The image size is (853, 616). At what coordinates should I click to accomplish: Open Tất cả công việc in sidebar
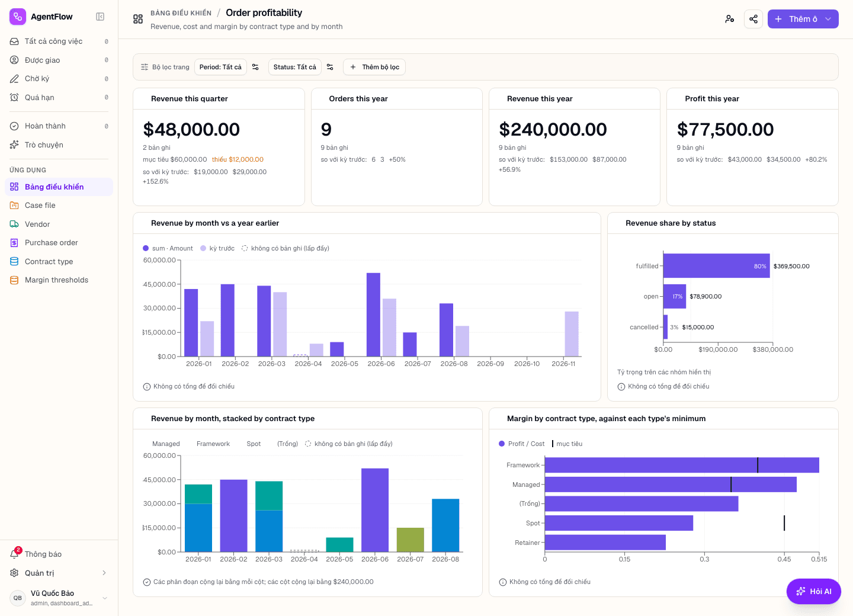pyautogui.click(x=59, y=41)
